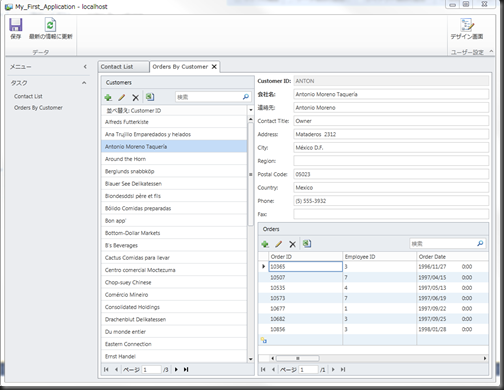The image size is (504, 390).
Task: Collapse the menu side panel
Action: 85,67
